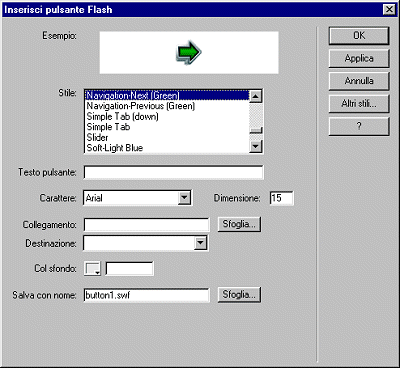Click Sfoglia next to Collegamento

[239, 224]
